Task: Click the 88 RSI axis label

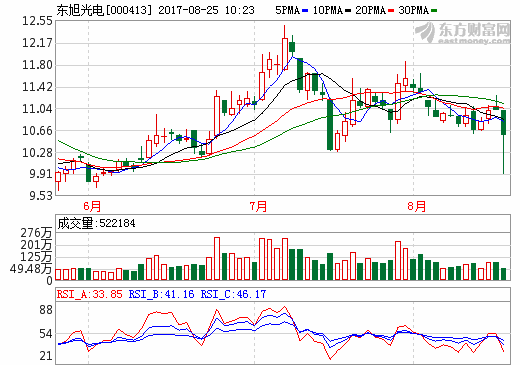Action: pyautogui.click(x=46, y=310)
